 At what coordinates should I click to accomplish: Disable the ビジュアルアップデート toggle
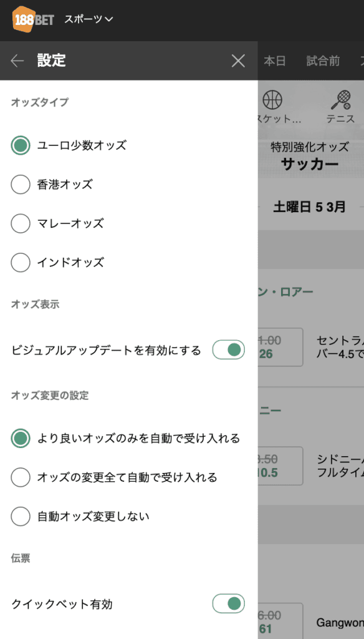click(x=228, y=349)
